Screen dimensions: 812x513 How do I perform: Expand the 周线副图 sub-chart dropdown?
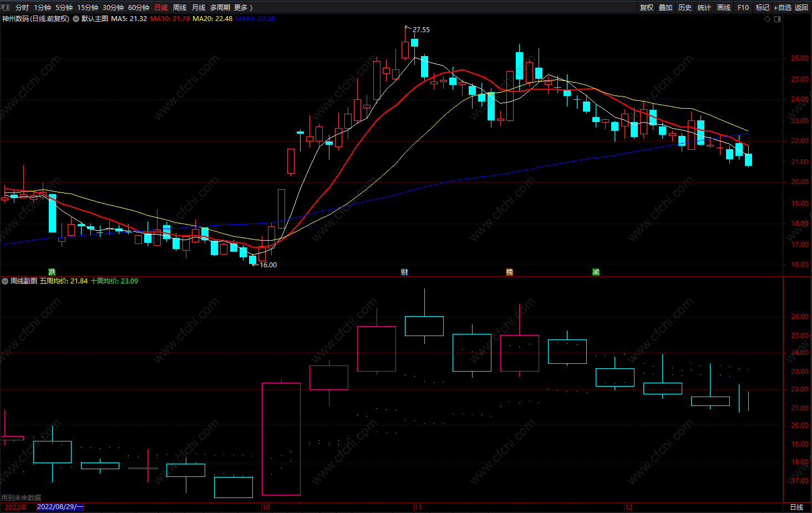point(5,281)
